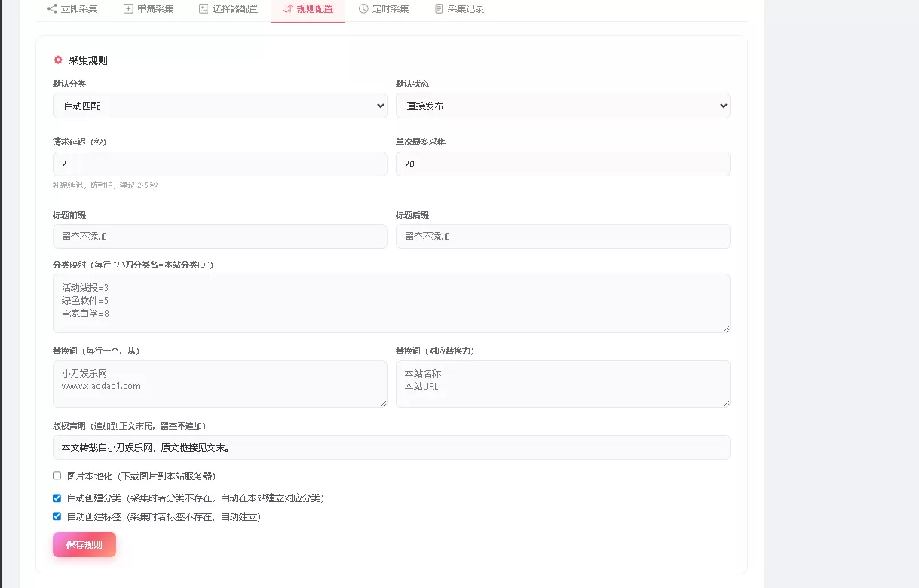This screenshot has height=588, width=919.
Task: Uncheck the 自动创建分类 option
Action: click(x=57, y=498)
